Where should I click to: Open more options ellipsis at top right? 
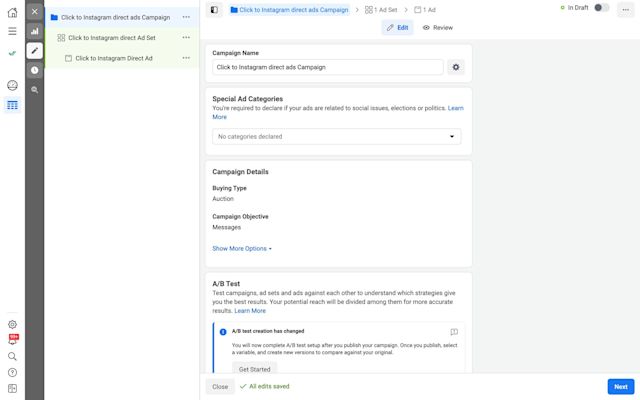(x=625, y=10)
